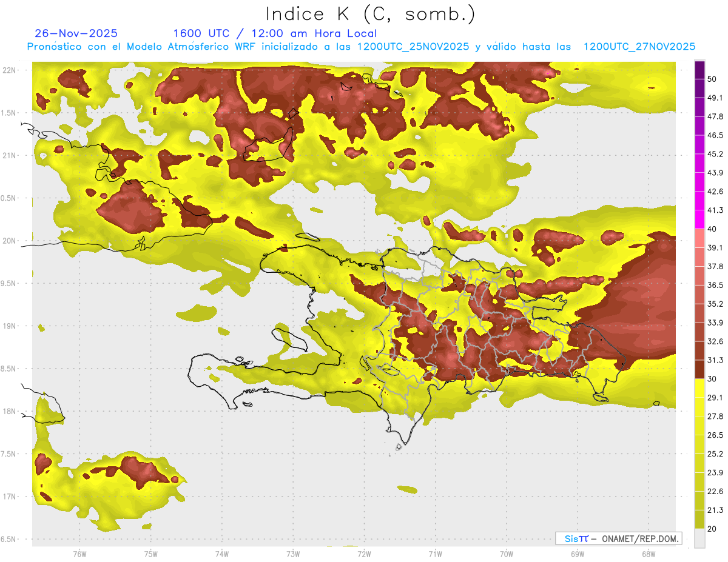Click the dark purple swatch above legend value 50
This screenshot has width=728, height=562.
pos(700,69)
